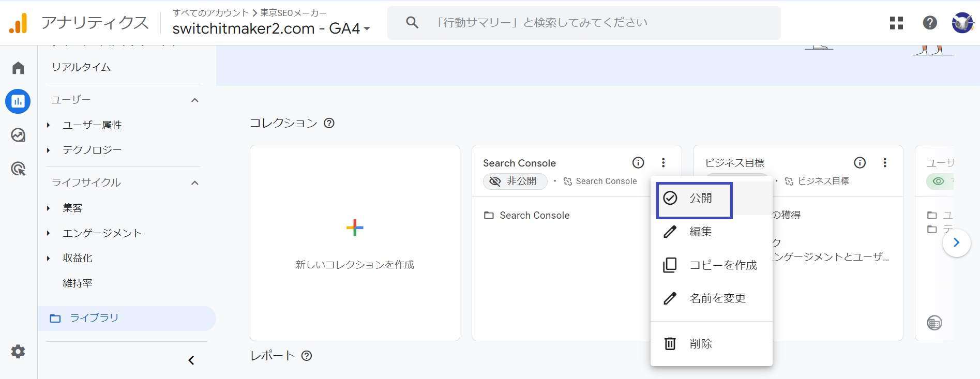Collapse the ライフサイクル section
This screenshot has height=379, width=980.
coord(195,183)
